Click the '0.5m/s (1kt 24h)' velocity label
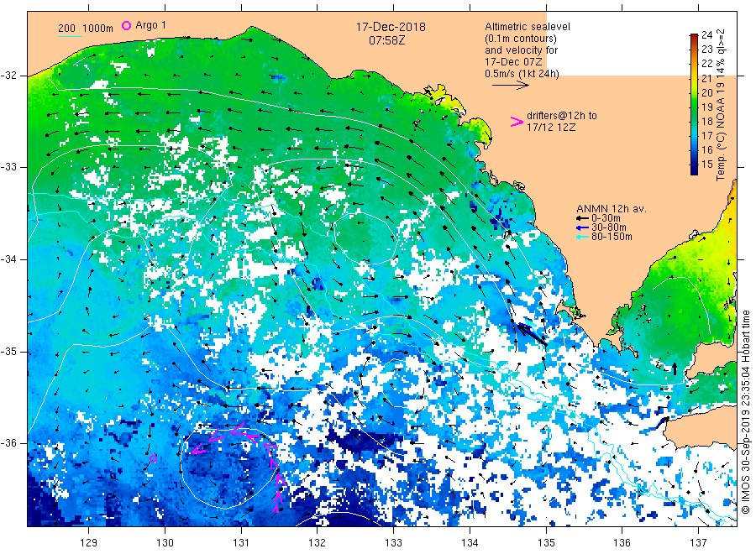Image resolution: width=756 pixels, height=554 pixels. [522, 74]
